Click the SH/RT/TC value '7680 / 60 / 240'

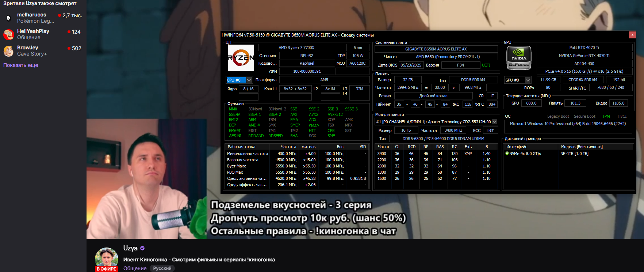(x=610, y=87)
